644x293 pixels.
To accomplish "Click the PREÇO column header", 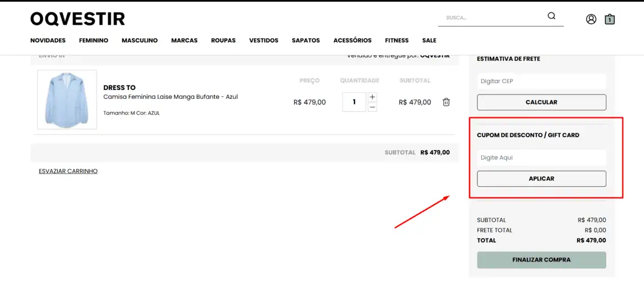I will click(x=309, y=80).
